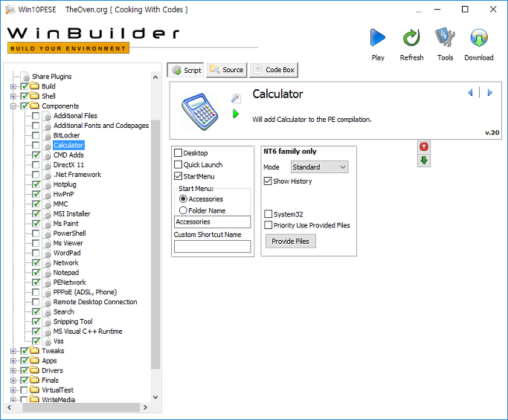The image size is (508, 420).
Task: Switch to the Source tab
Action: (x=227, y=70)
